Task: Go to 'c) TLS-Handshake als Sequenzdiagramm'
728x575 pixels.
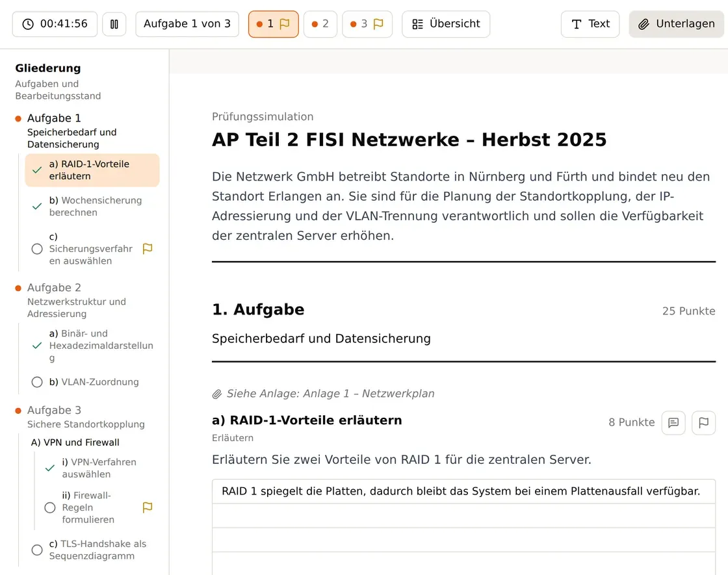Action: 92,550
